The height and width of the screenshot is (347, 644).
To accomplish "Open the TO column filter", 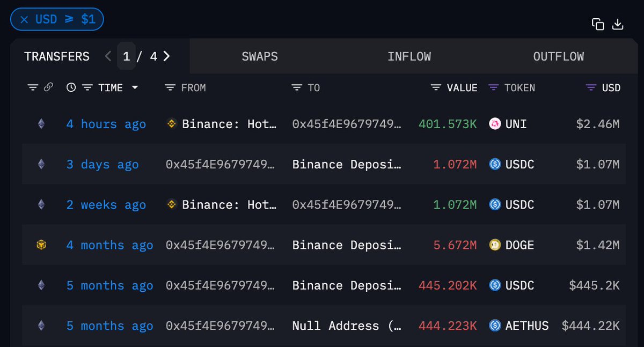I will pos(297,87).
